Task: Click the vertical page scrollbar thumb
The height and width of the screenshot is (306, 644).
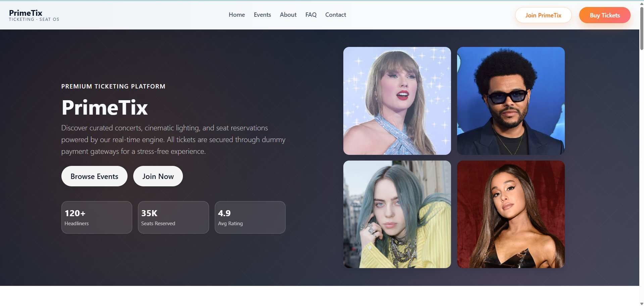Action: [642, 28]
